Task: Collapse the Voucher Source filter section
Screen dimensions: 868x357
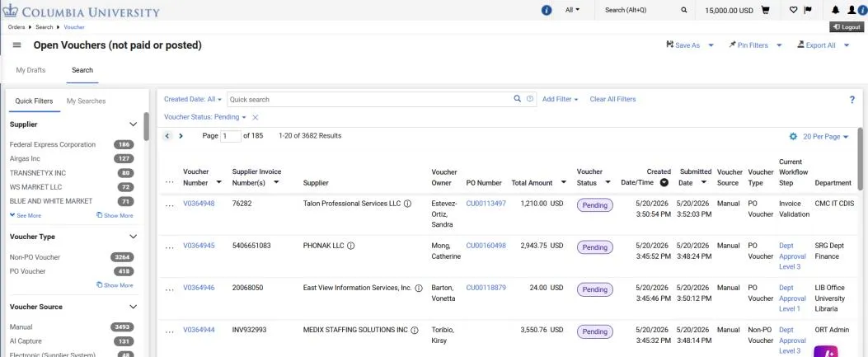Action: tap(133, 307)
